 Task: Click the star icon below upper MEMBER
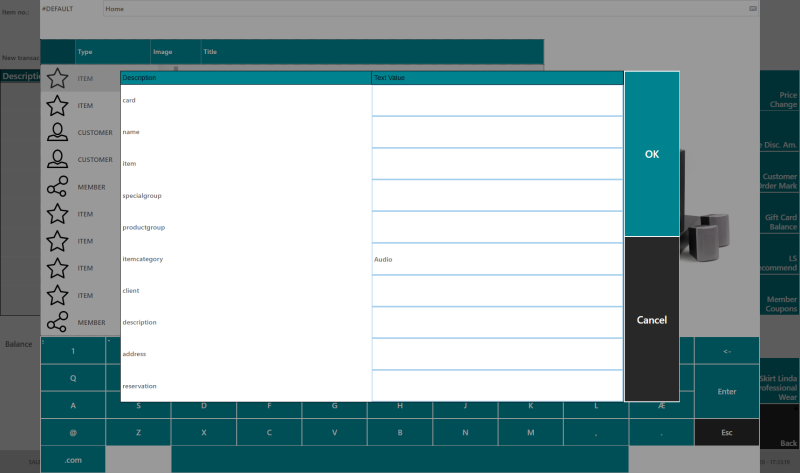(x=58, y=213)
